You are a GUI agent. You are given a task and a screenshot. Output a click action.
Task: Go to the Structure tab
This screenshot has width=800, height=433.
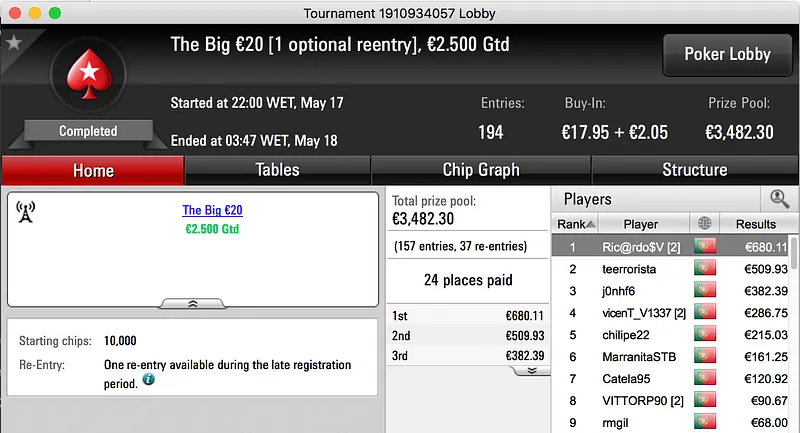(x=694, y=170)
